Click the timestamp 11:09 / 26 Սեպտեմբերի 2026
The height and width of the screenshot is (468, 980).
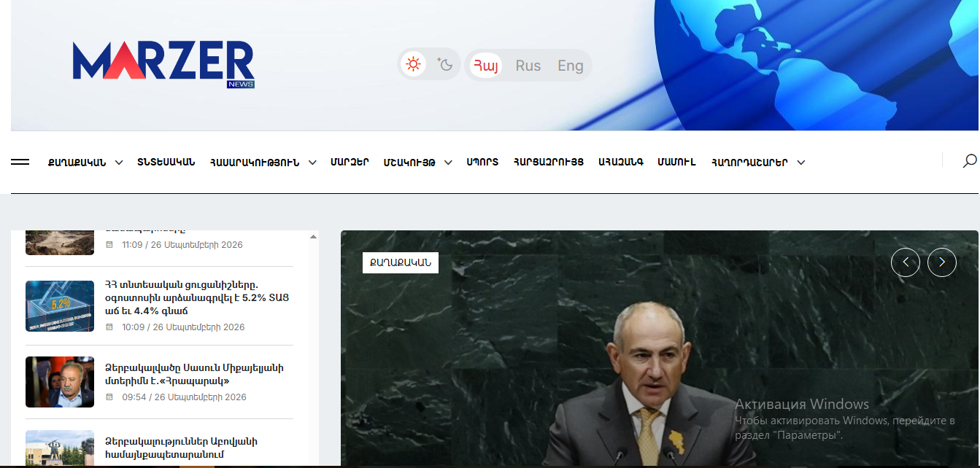[x=182, y=245]
